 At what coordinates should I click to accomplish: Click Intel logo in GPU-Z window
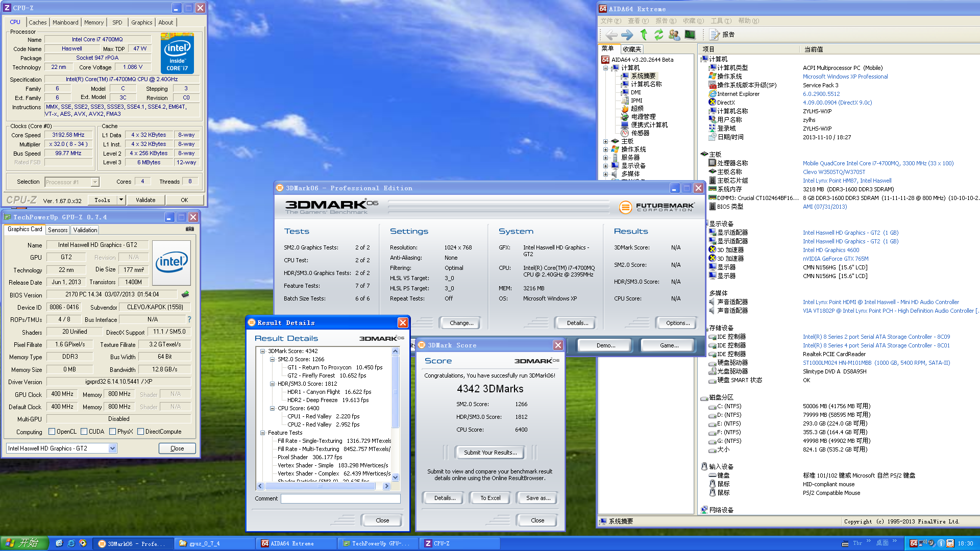[x=171, y=262]
